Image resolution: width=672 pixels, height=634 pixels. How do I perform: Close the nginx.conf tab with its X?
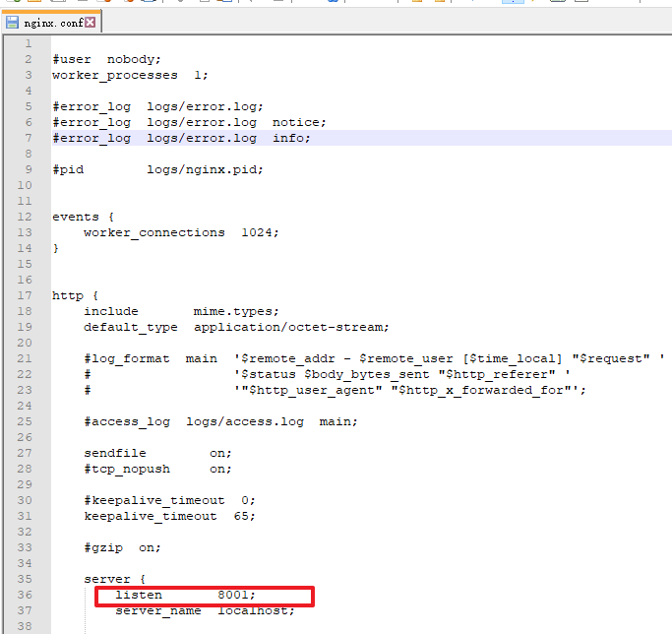click(x=90, y=23)
